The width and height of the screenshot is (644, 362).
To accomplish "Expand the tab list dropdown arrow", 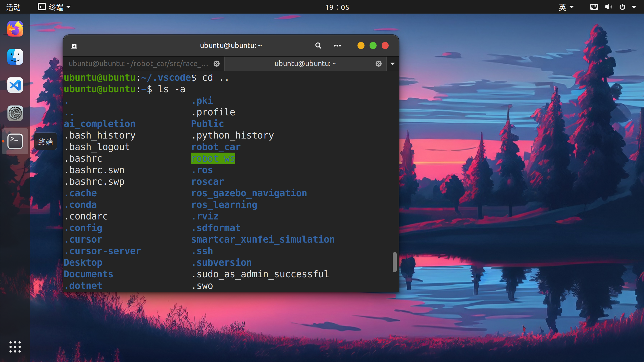I will [x=392, y=64].
